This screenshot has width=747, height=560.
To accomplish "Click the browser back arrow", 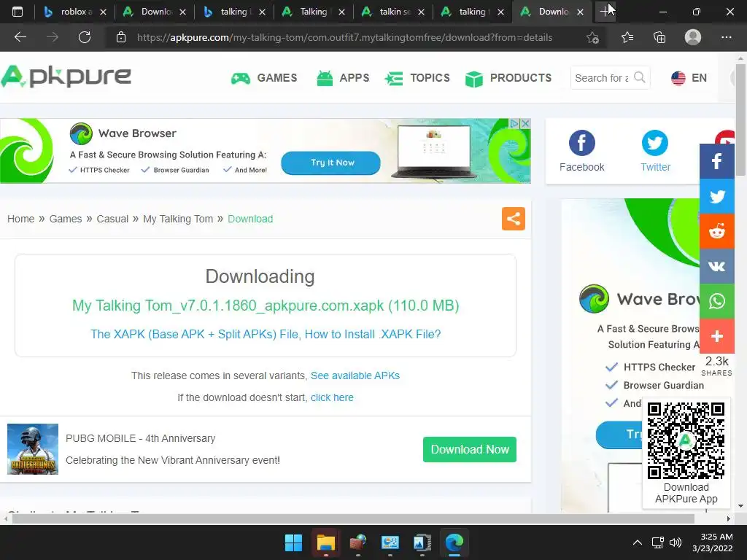I will [20, 37].
